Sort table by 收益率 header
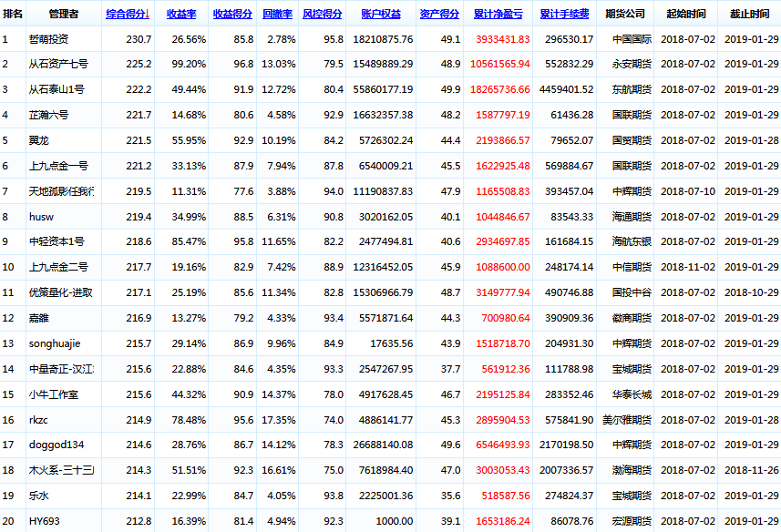Screen dimensions: 781x532 [185, 15]
